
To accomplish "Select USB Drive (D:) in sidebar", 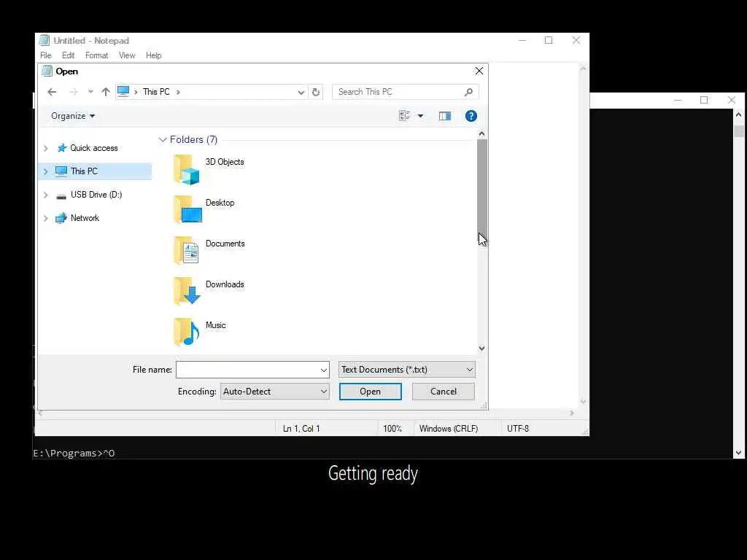I will click(96, 195).
